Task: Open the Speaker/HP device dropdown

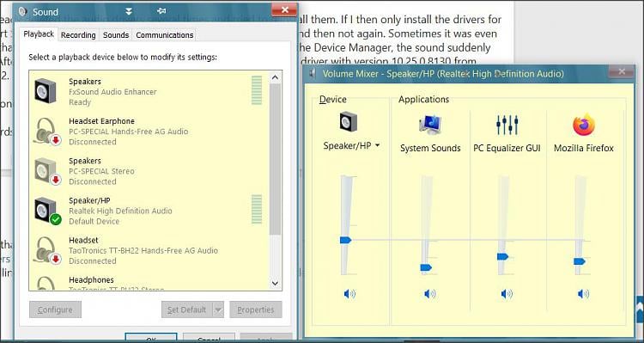Action: pos(378,145)
